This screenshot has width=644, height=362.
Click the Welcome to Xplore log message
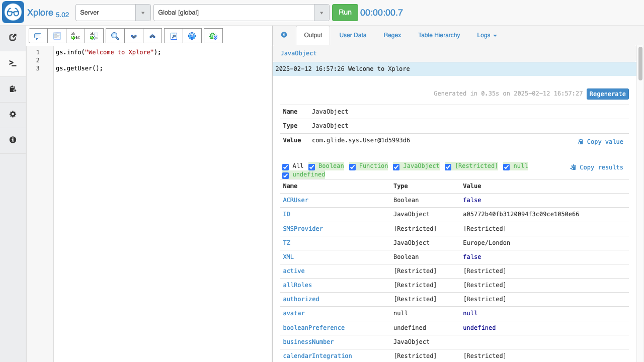[x=379, y=69]
